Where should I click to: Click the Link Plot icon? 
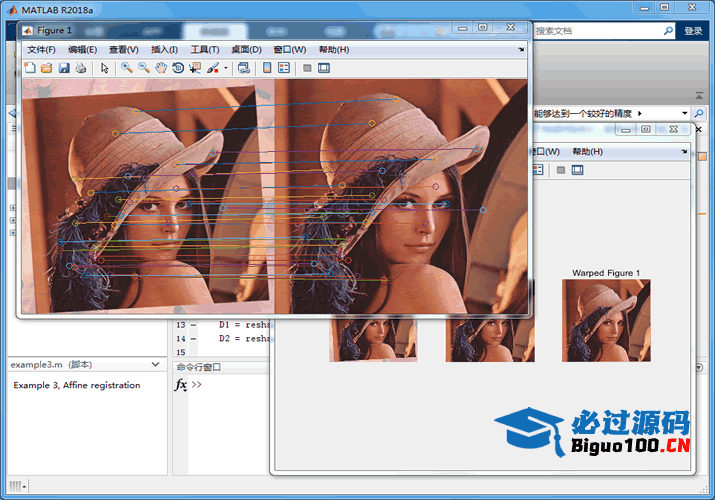point(244,68)
